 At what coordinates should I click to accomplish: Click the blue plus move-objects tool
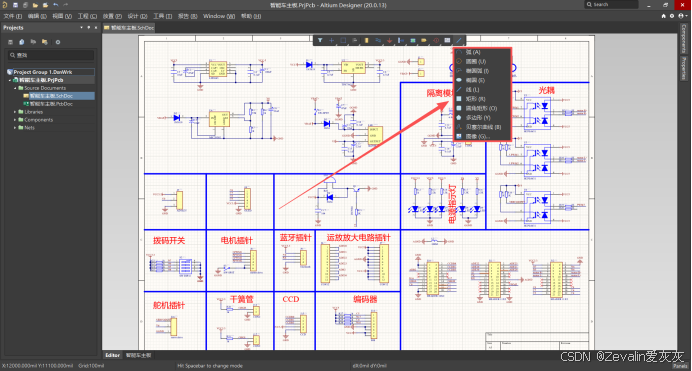pyautogui.click(x=331, y=41)
